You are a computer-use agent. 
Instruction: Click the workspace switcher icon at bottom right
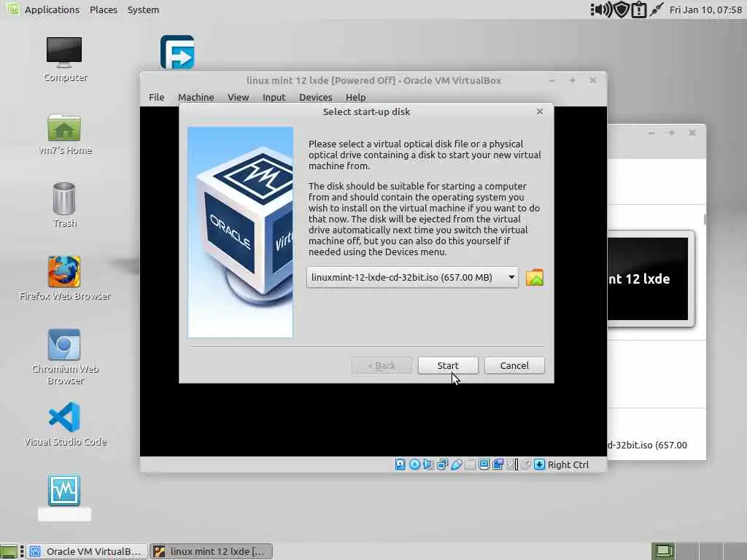664,551
